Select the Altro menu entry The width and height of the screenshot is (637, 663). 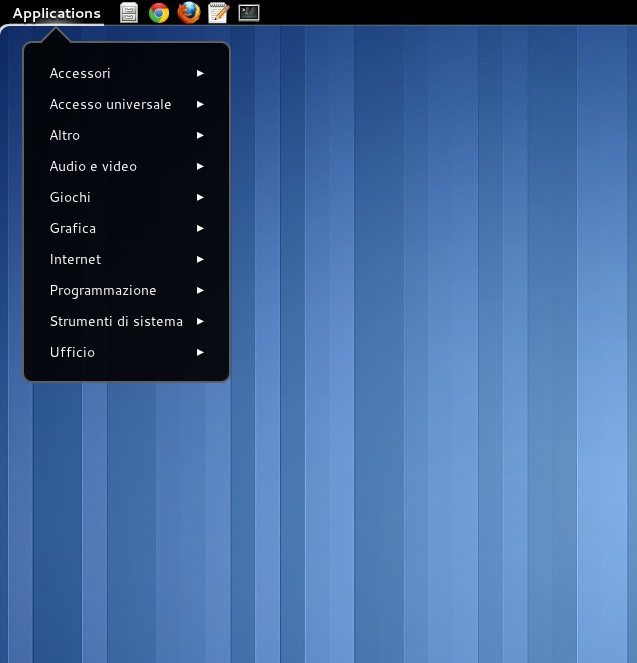tap(127, 135)
